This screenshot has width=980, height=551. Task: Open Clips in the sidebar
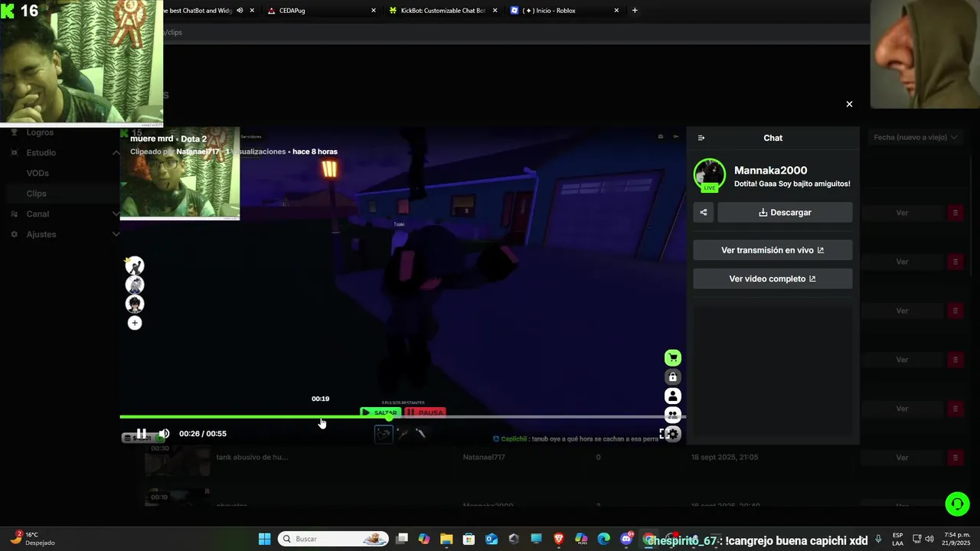(x=37, y=194)
